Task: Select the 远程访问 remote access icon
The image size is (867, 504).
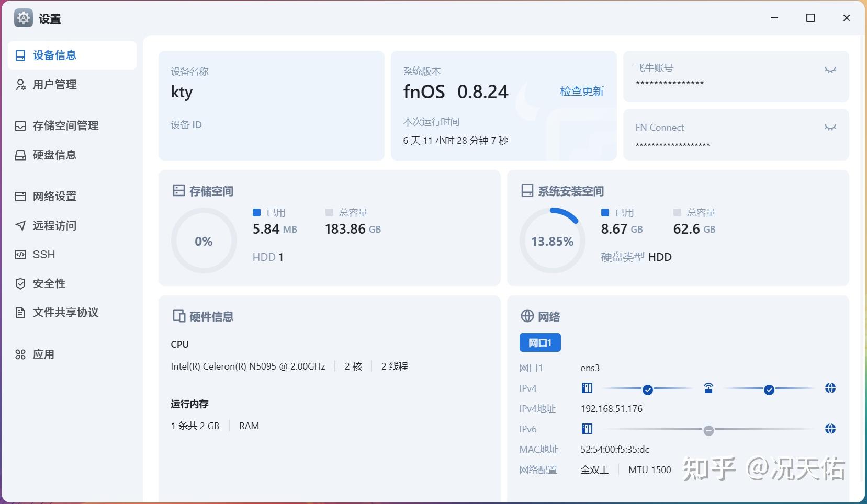Action: (x=20, y=225)
